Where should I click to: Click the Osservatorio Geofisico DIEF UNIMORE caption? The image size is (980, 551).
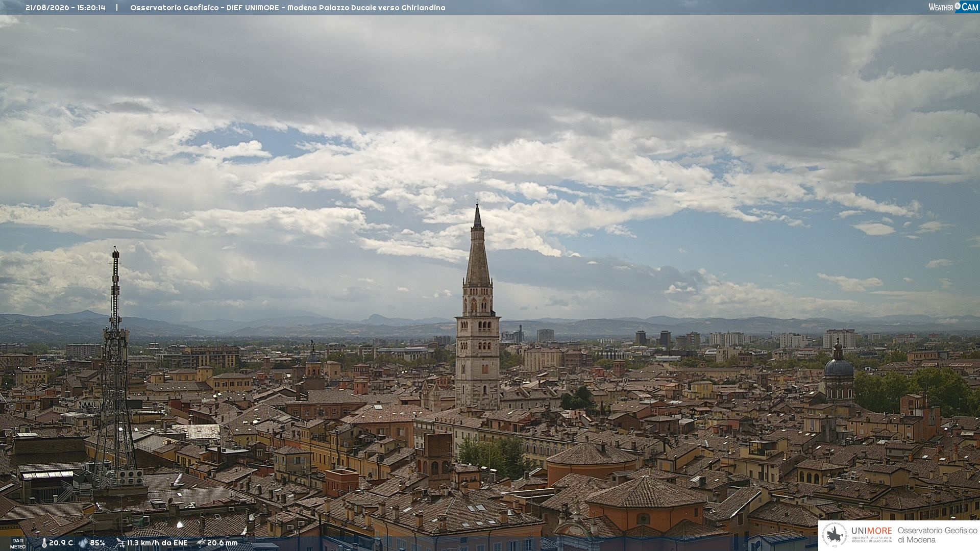coord(287,8)
